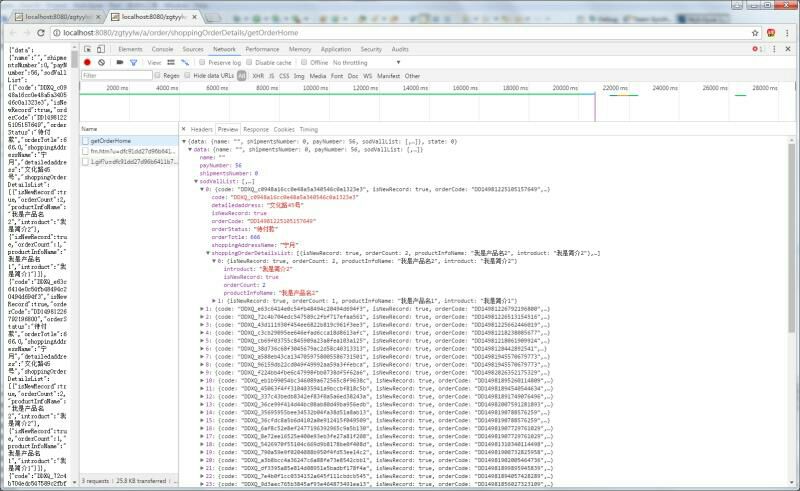Image resolution: width=800 pixels, height=491 pixels.
Task: Activate the inspect element picker
Action: tap(88, 48)
